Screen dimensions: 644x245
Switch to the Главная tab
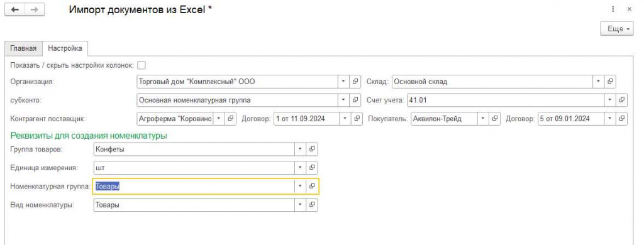click(x=23, y=48)
